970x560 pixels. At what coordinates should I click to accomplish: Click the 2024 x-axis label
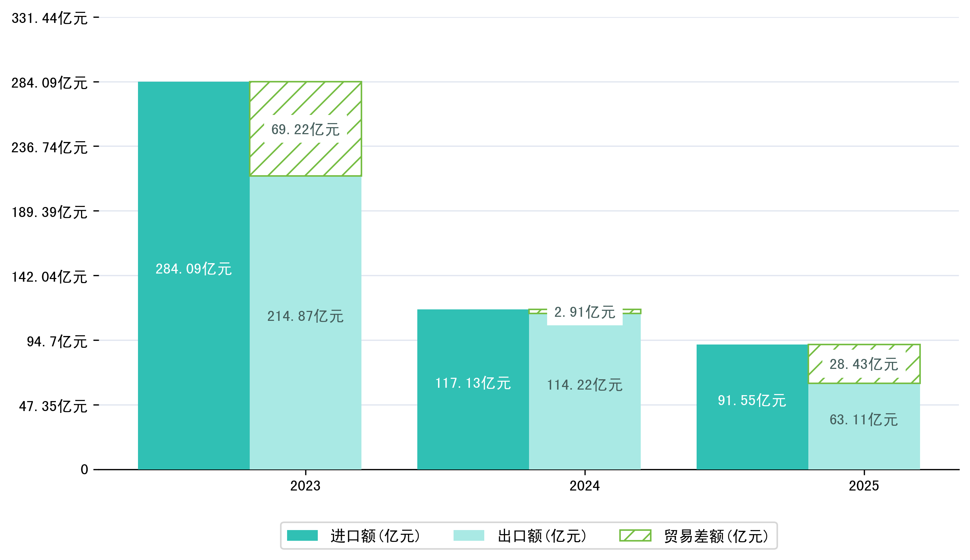pos(584,486)
